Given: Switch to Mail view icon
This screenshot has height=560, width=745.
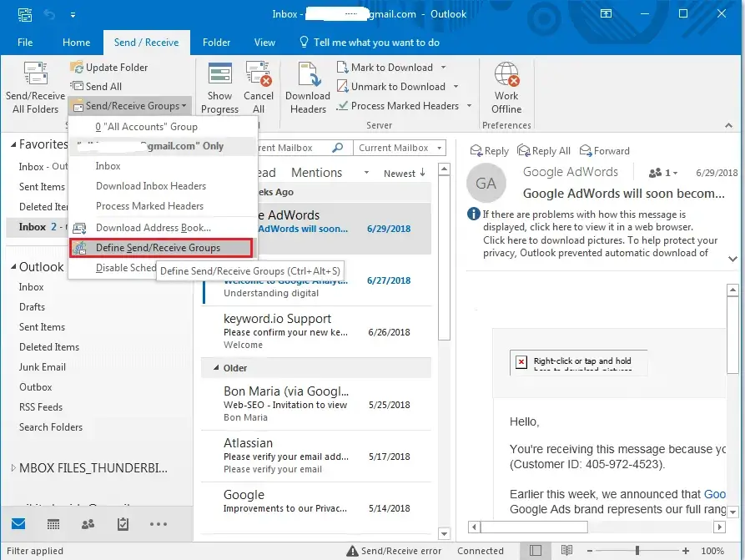Looking at the screenshot, I should pyautogui.click(x=18, y=524).
